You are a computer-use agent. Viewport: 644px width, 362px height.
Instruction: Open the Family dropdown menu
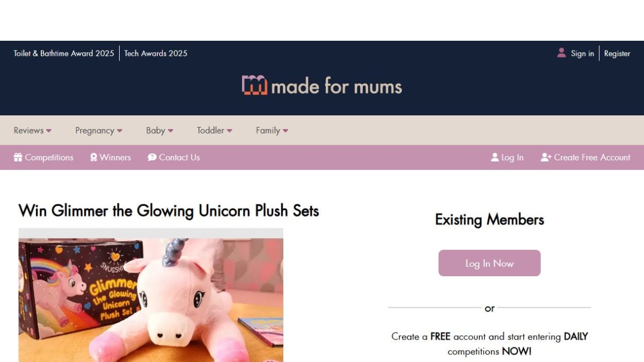pos(272,130)
